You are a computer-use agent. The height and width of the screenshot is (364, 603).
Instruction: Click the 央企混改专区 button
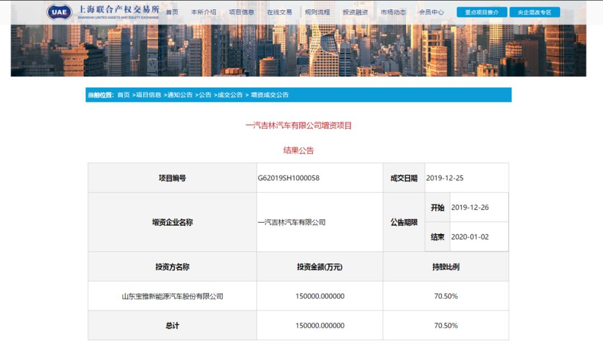click(x=534, y=12)
